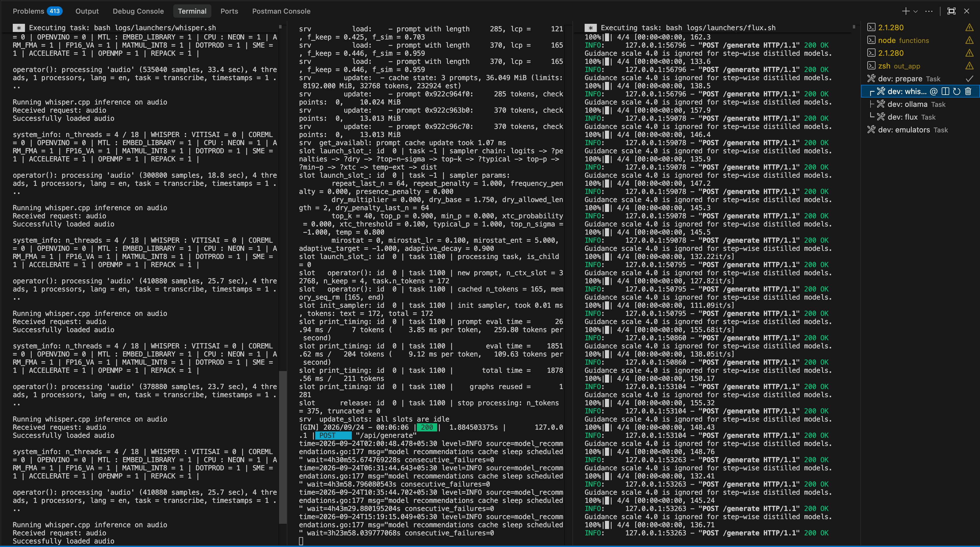Maximize the terminal panel size
The height and width of the screenshot is (547, 980).
(952, 11)
